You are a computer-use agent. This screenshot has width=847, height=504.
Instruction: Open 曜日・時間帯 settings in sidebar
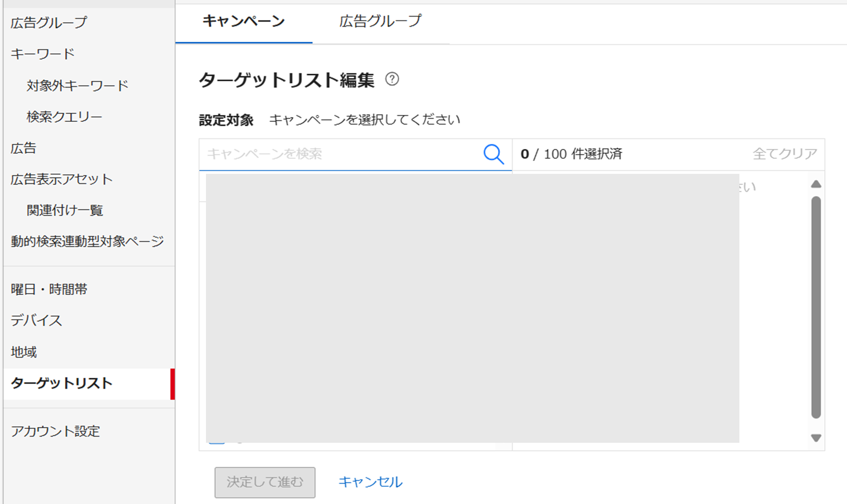49,289
